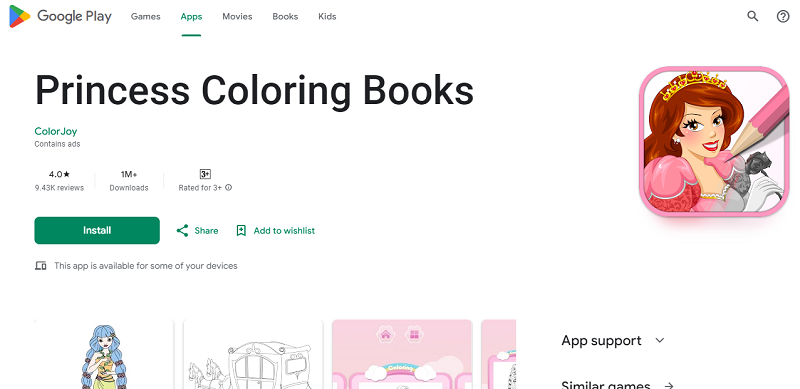Click the 3+ content rating badge

(x=205, y=174)
